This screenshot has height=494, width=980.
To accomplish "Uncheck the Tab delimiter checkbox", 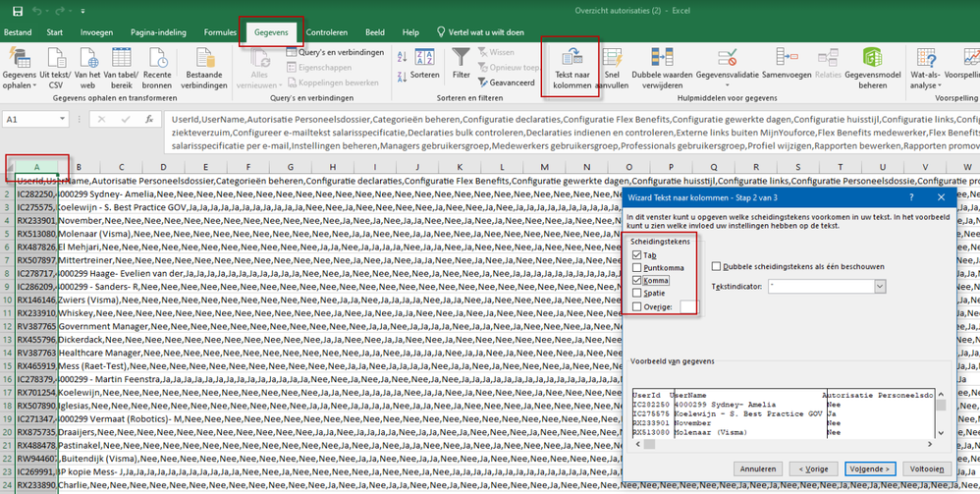I will point(637,254).
